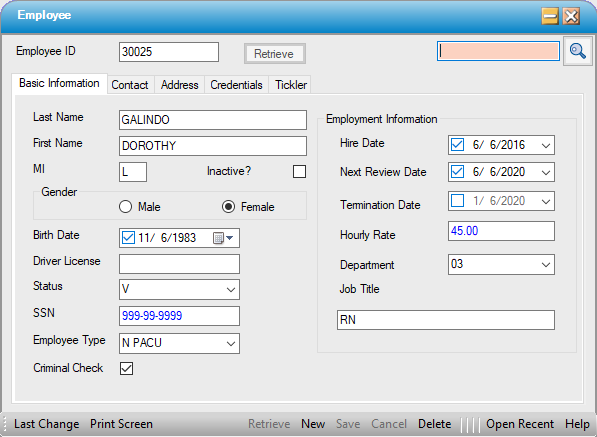The width and height of the screenshot is (597, 437).
Task: Click the toolbar grip handle before Open Recent
Action: tap(469, 424)
